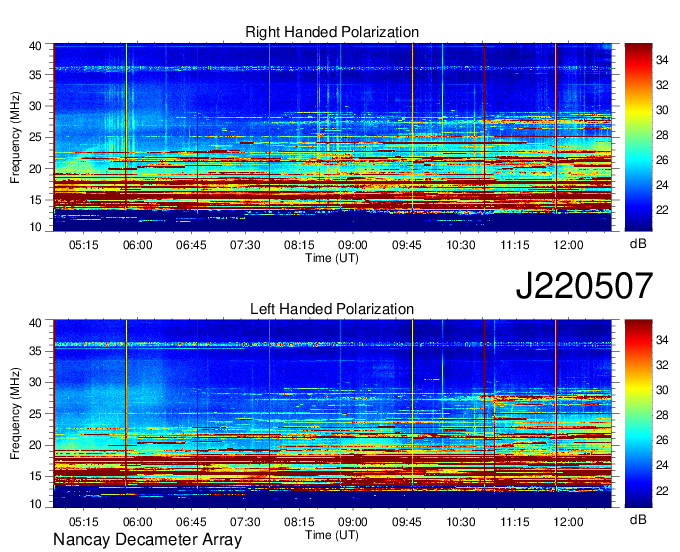The height and width of the screenshot is (552, 680).
Task: Click the 35 MHz tick on Left Handed plot
Action: pos(36,351)
